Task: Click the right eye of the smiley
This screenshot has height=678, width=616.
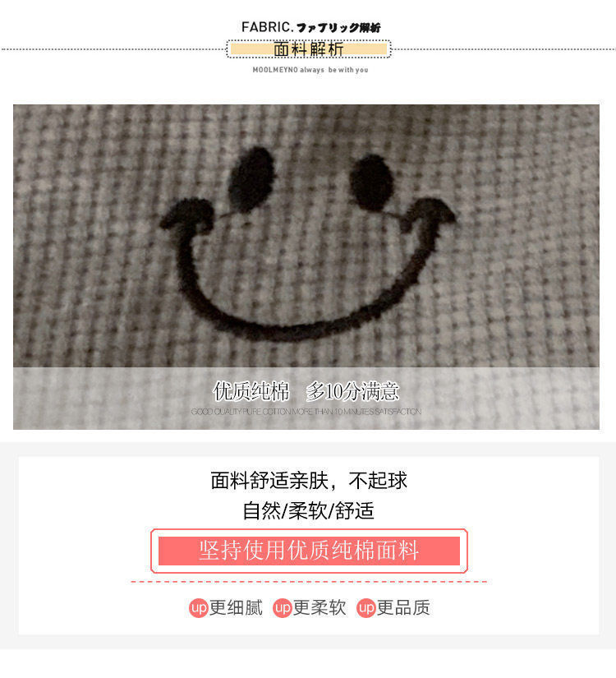Action: (372, 183)
